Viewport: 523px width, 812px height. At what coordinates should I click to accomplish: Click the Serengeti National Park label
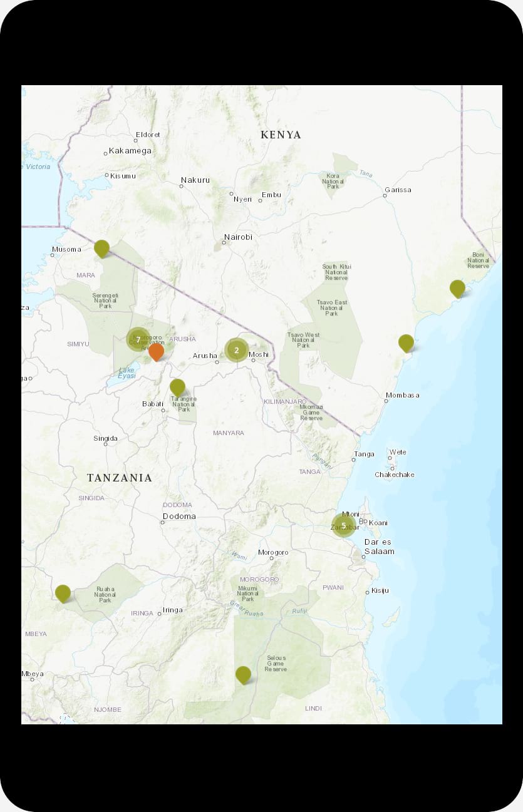pyautogui.click(x=105, y=299)
